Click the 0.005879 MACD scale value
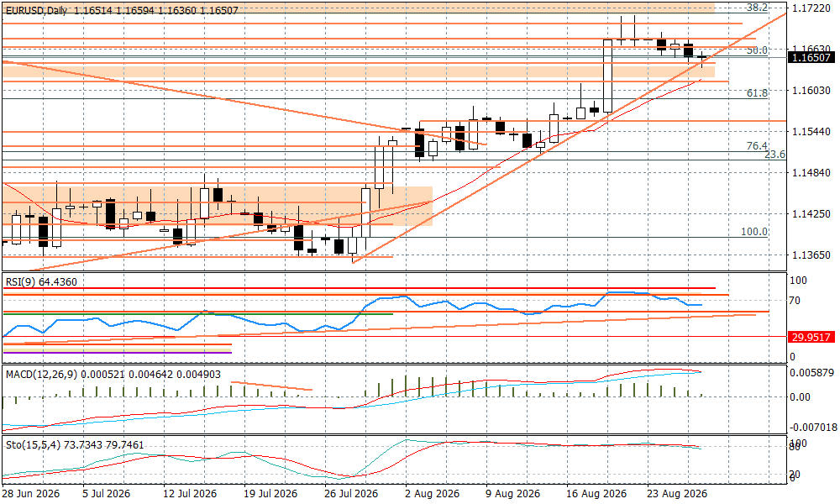The width and height of the screenshot is (840, 504). click(811, 373)
